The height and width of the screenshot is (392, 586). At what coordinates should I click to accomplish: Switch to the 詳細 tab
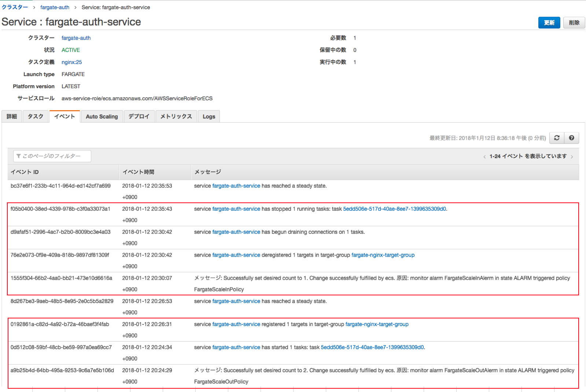point(12,116)
